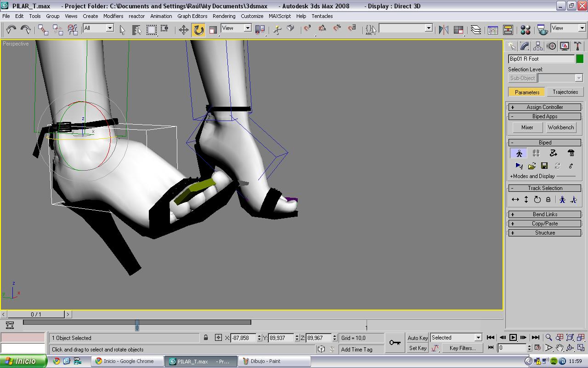Click the Workbench button

pos(561,127)
